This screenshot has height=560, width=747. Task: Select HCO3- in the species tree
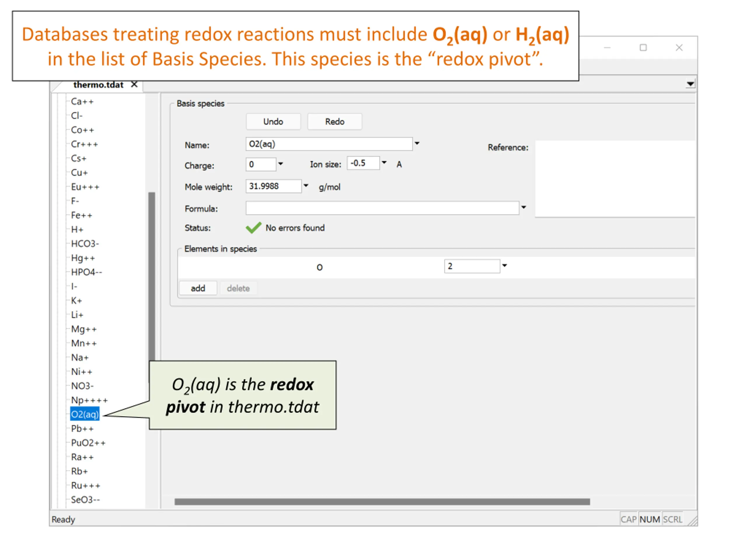pos(85,244)
